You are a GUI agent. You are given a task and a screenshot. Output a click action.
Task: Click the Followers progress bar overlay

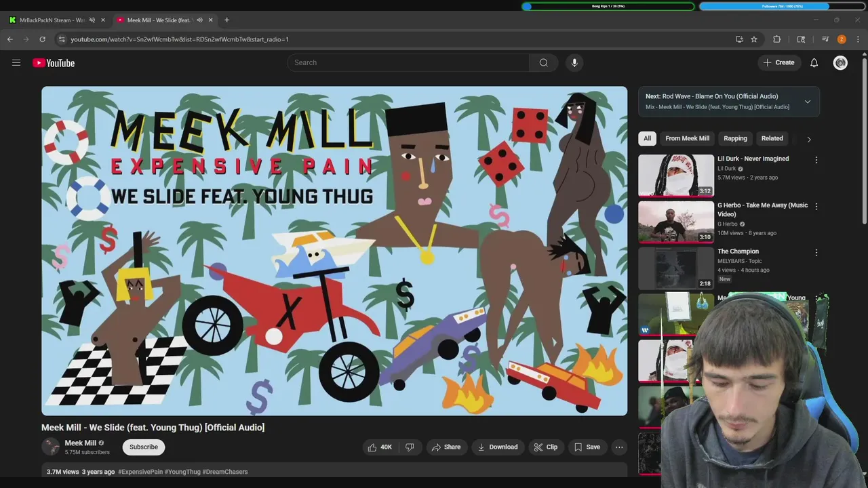[783, 6]
